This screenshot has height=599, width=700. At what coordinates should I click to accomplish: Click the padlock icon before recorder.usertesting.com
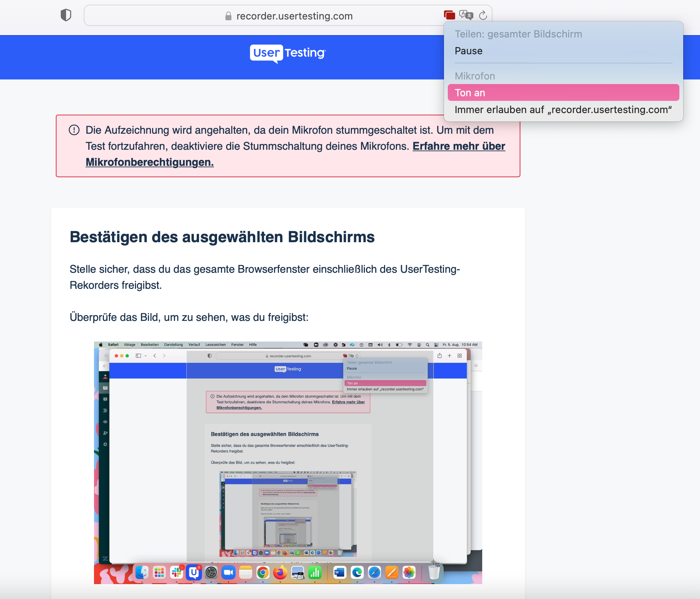[228, 16]
